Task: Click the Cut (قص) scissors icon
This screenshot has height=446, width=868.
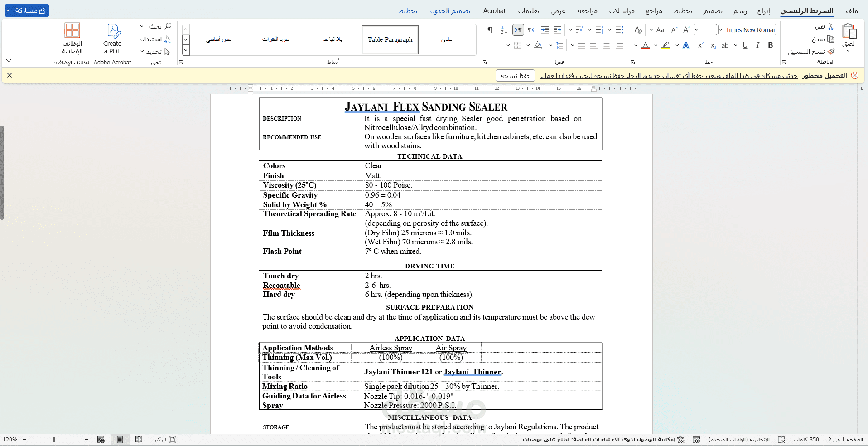Action: click(x=831, y=27)
